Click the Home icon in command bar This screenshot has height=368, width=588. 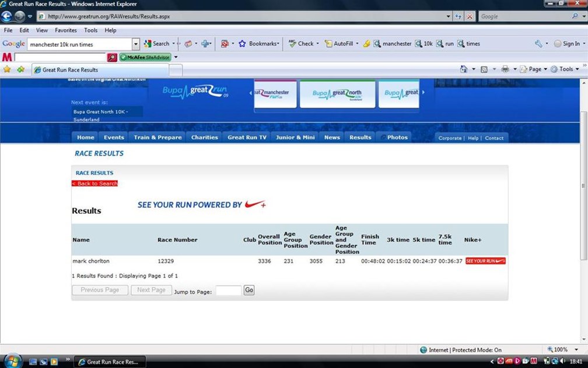point(464,69)
